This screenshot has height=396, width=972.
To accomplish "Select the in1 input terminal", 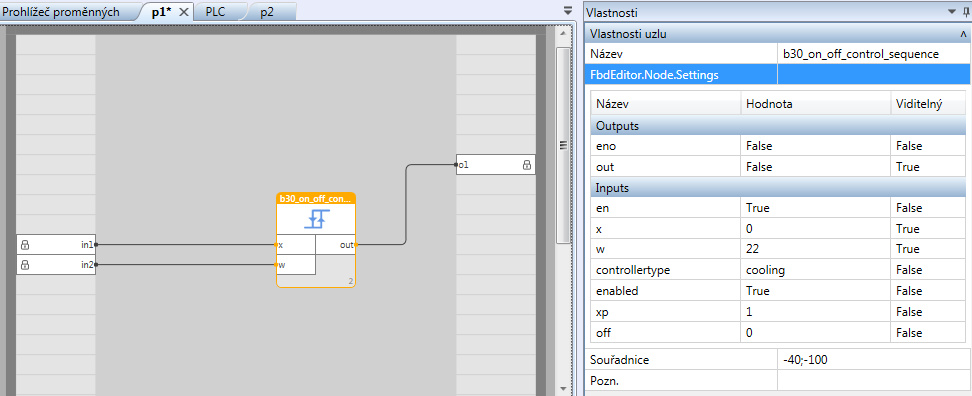I will 56,245.
